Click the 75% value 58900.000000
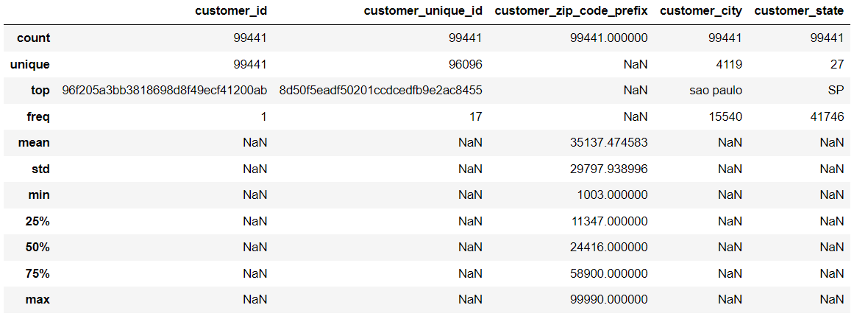Image resolution: width=868 pixels, height=319 pixels. tap(609, 273)
